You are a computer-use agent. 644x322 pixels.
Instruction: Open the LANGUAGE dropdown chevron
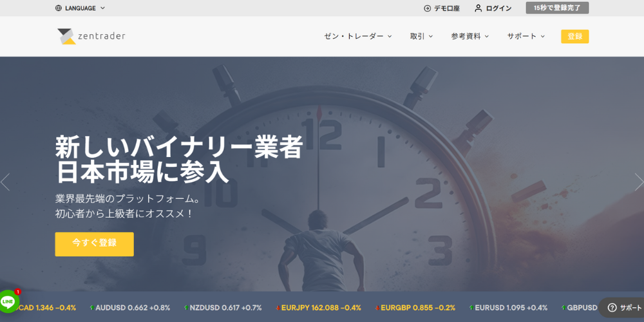(102, 8)
